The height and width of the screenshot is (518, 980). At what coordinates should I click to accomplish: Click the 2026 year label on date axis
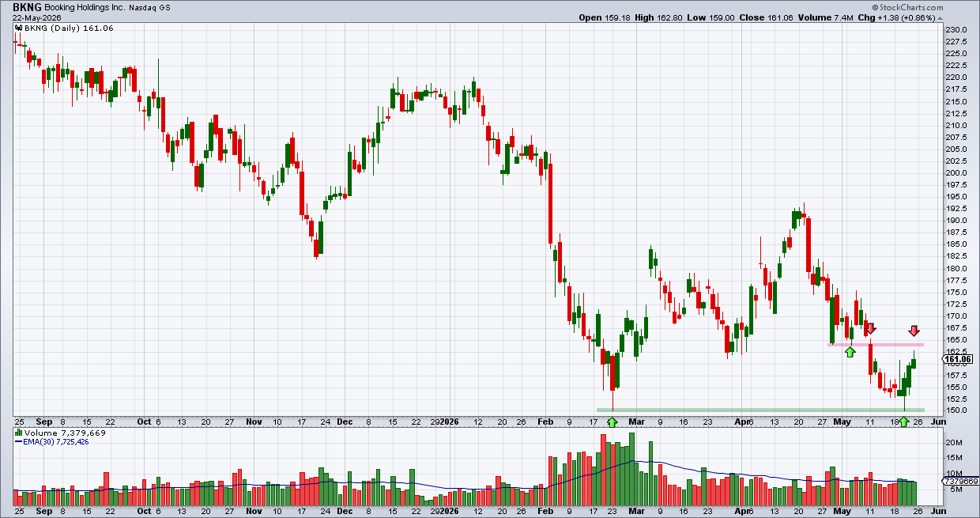click(450, 422)
